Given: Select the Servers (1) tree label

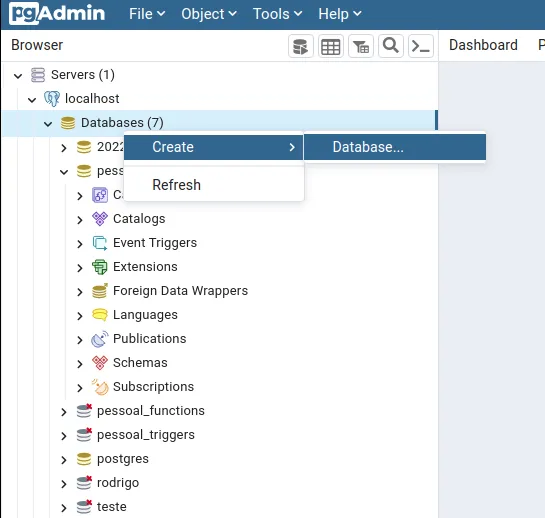Looking at the screenshot, I should tap(83, 75).
